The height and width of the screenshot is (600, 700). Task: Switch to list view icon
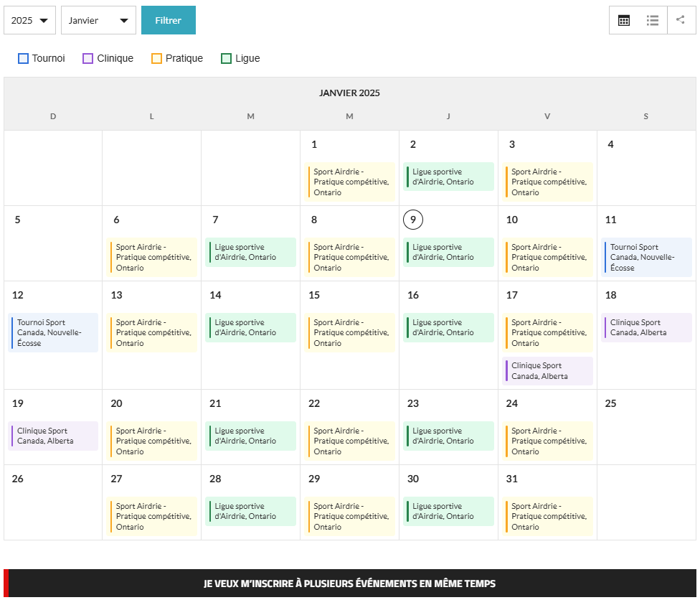coord(653,20)
